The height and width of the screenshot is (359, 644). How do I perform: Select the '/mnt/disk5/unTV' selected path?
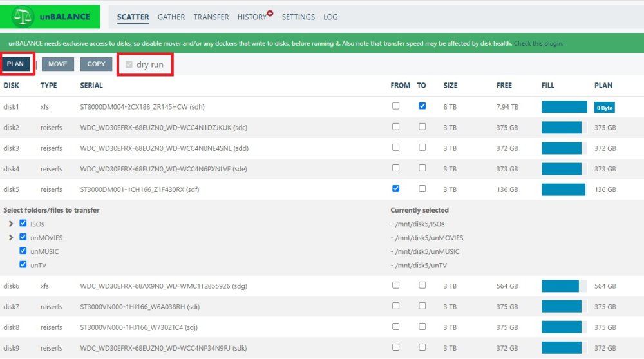pyautogui.click(x=421, y=266)
